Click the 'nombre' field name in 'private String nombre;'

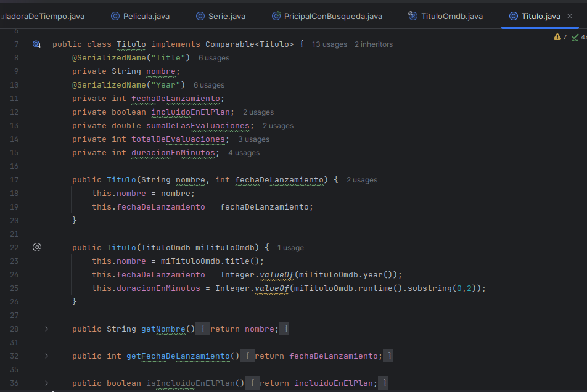161,71
